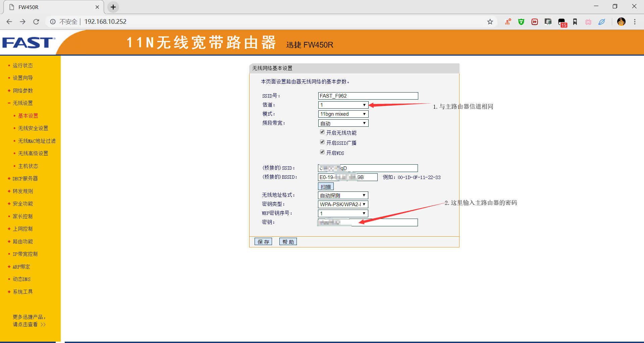Expand the 系统工具 sidebar section
This screenshot has width=644, height=343.
point(22,291)
